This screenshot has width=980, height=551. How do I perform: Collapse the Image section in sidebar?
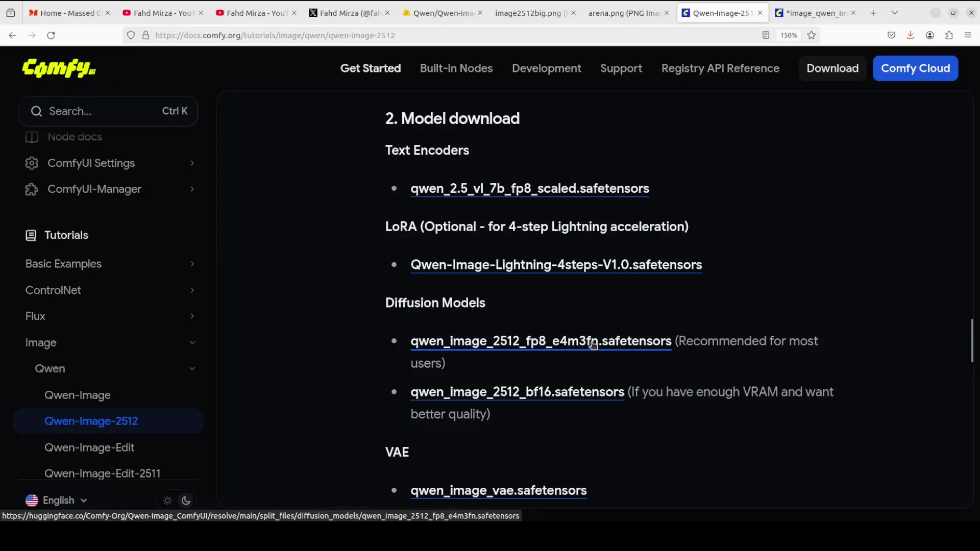pyautogui.click(x=192, y=342)
